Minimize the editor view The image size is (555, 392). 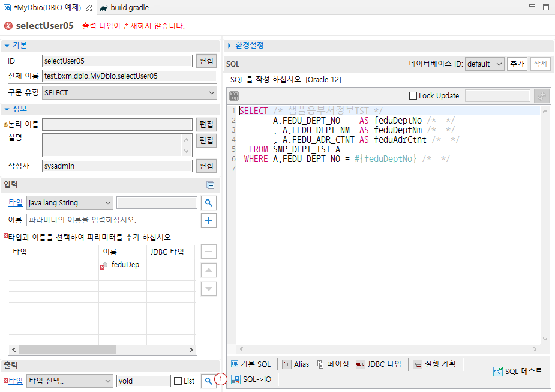coord(532,6)
